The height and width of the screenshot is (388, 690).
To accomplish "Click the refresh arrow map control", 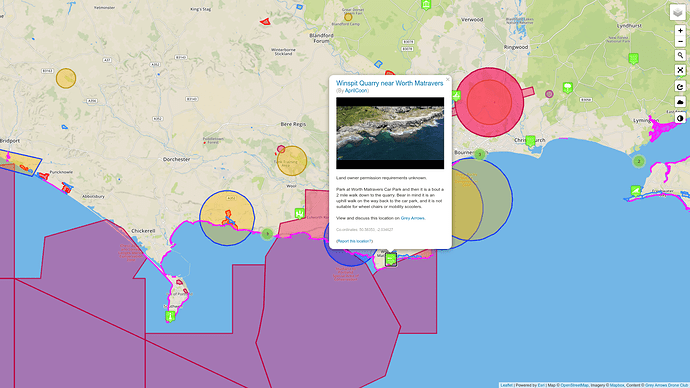I will 680,87.
